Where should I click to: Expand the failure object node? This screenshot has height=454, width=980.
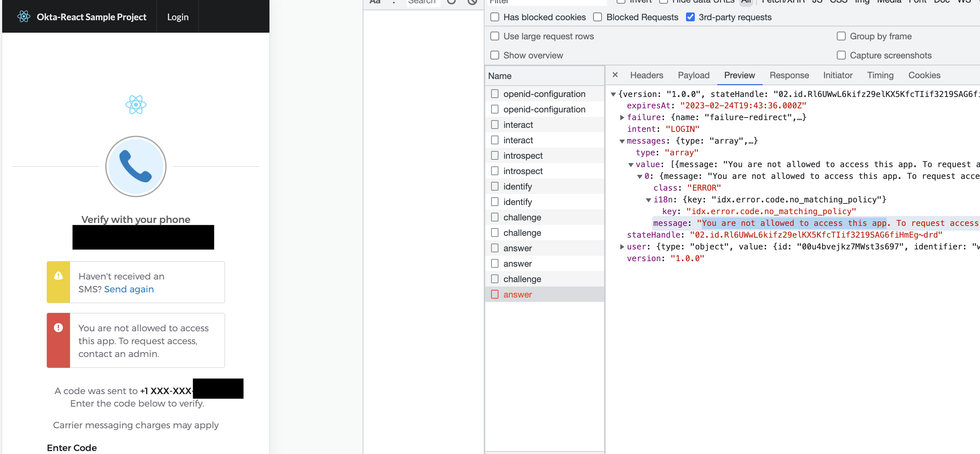tap(622, 117)
